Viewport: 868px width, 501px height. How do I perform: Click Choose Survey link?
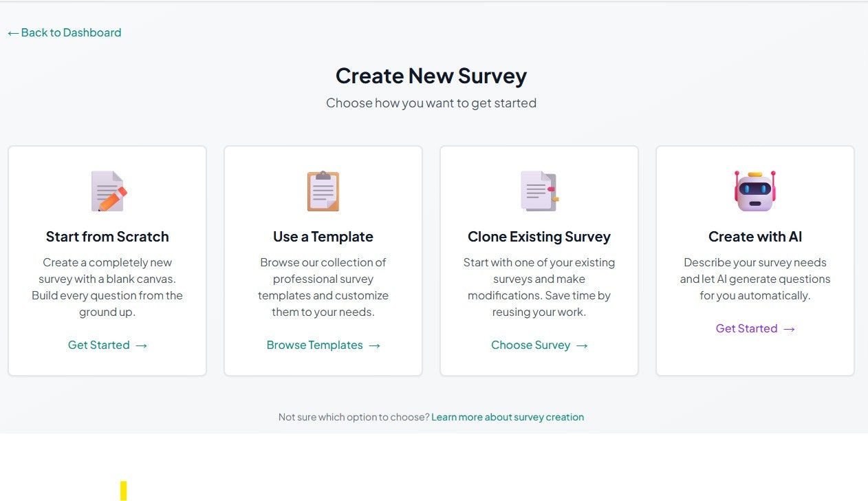pos(531,345)
